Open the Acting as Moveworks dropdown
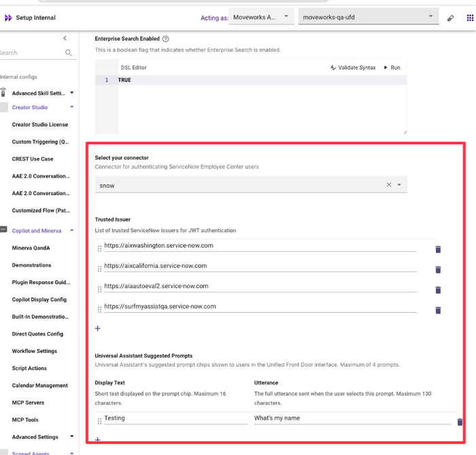This screenshot has height=455, width=476. pos(261,17)
